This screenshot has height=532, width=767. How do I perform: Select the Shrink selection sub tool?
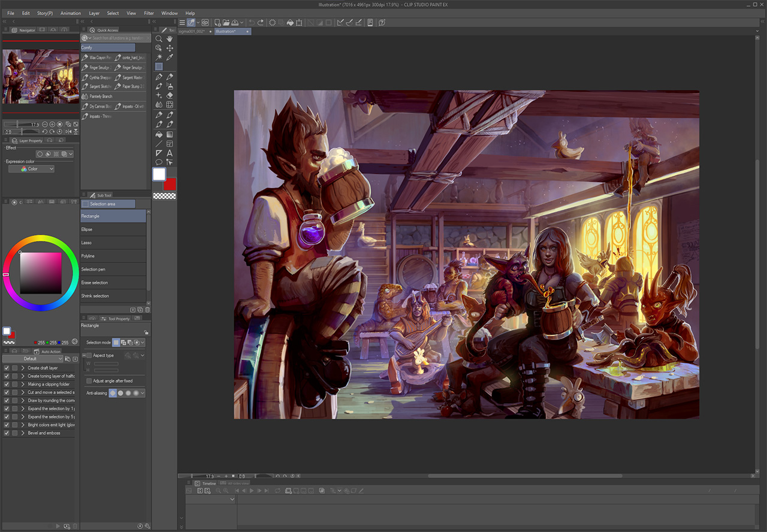(96, 295)
